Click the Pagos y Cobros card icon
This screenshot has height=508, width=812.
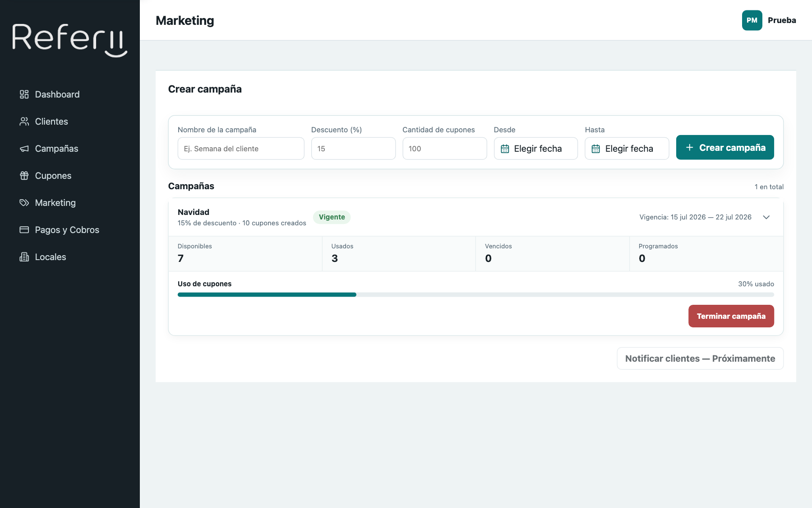point(24,230)
